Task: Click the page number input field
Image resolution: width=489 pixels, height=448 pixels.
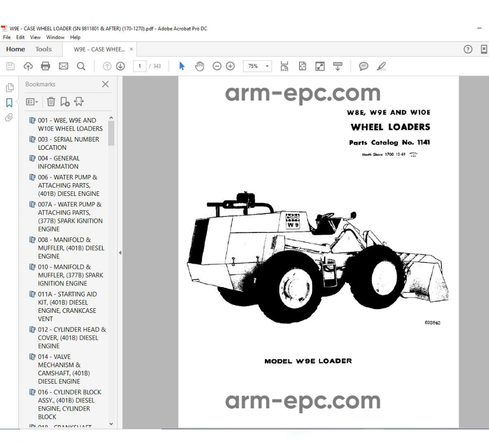Action: [139, 66]
